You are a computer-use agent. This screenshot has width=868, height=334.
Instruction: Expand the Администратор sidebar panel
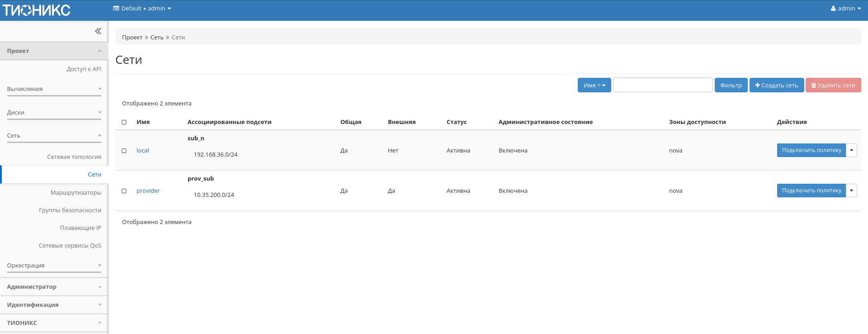(x=54, y=287)
